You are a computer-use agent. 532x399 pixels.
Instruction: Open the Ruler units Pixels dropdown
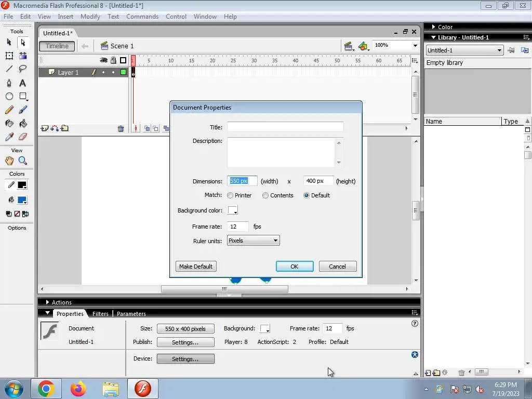tap(253, 241)
